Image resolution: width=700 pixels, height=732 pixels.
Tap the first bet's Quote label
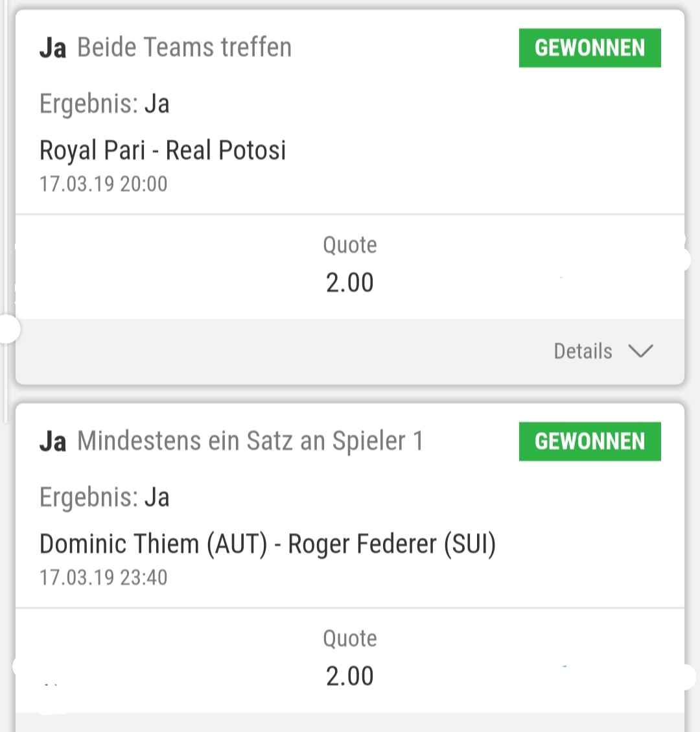click(x=349, y=245)
